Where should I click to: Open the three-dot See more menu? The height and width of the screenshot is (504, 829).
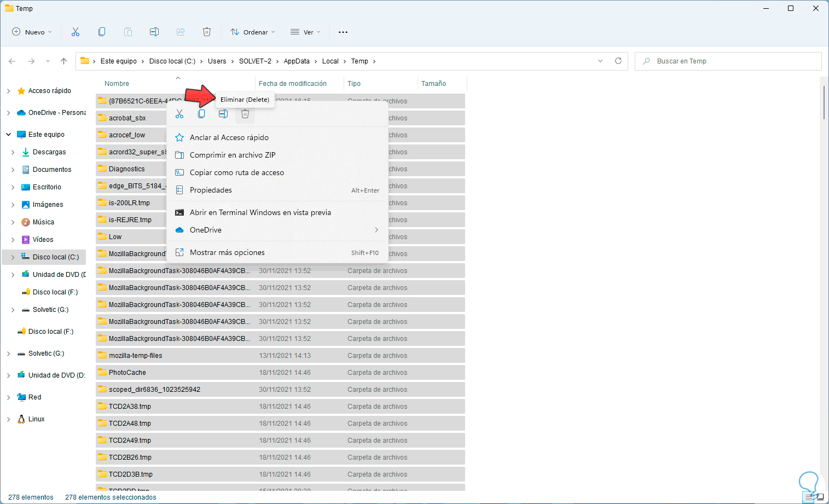tap(343, 32)
